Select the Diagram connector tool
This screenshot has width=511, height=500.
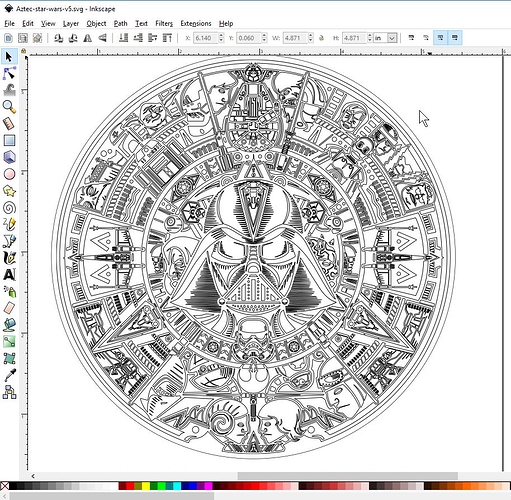pyautogui.click(x=9, y=392)
